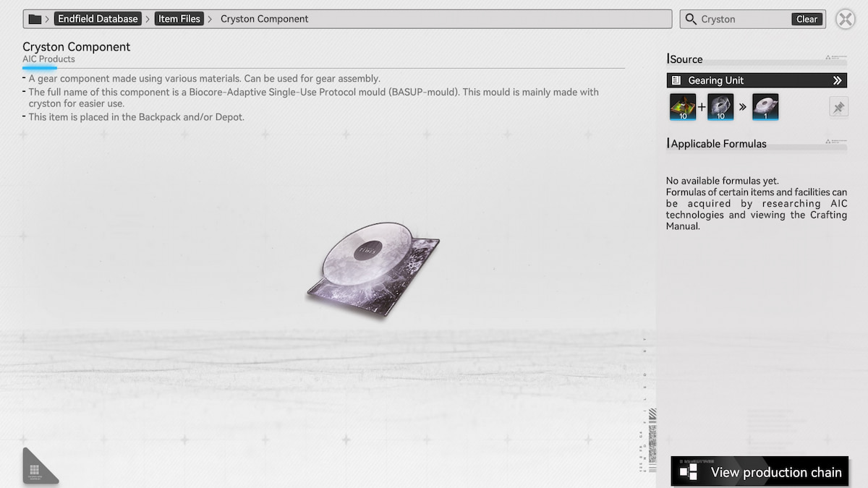
Task: Click the root folder icon in breadcrumb
Action: pyautogui.click(x=35, y=19)
